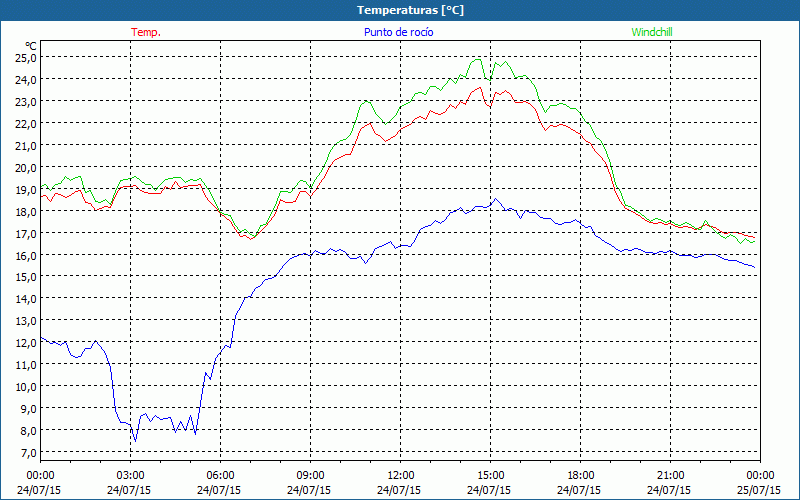
Task: Click the 23,0 y-axis value
Action: click(x=26, y=102)
